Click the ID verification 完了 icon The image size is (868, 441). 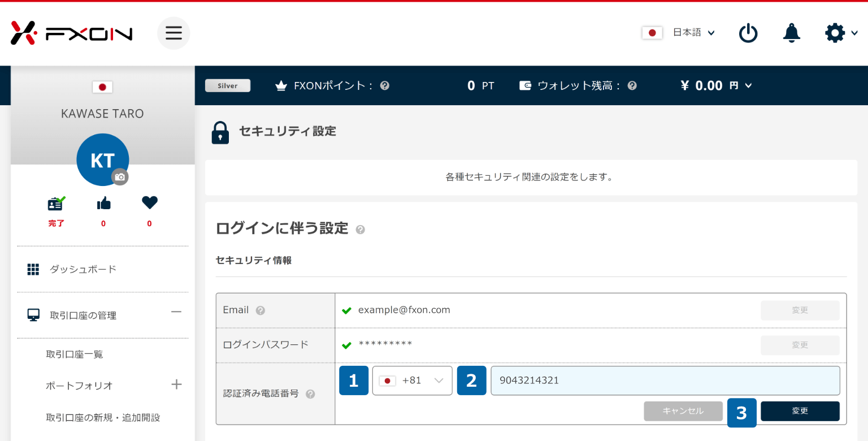56,202
